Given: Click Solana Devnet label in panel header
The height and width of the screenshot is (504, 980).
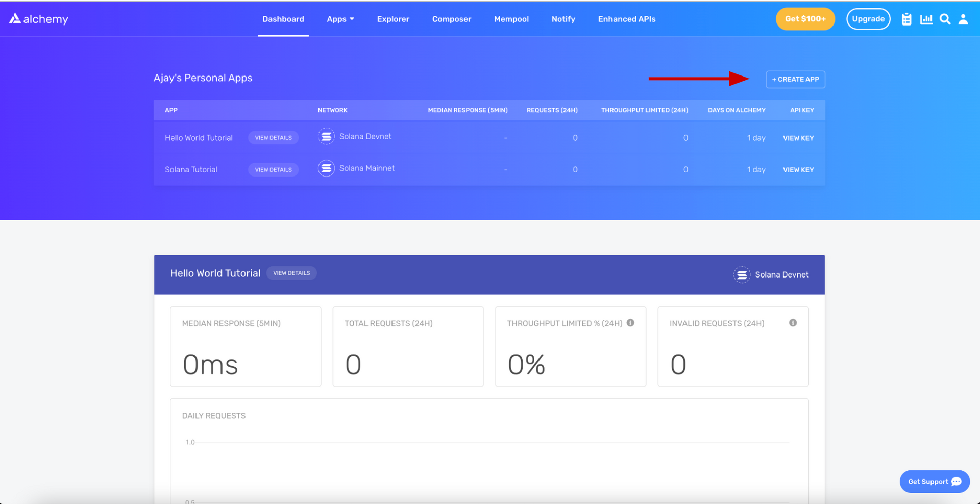Looking at the screenshot, I should 782,274.
